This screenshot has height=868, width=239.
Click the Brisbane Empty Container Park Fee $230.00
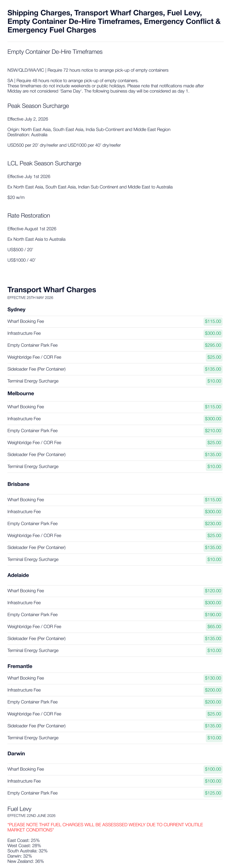(213, 524)
